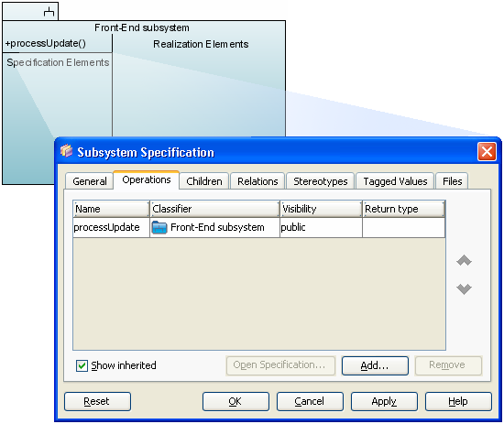
Task: Click the Add... button
Action: [375, 365]
